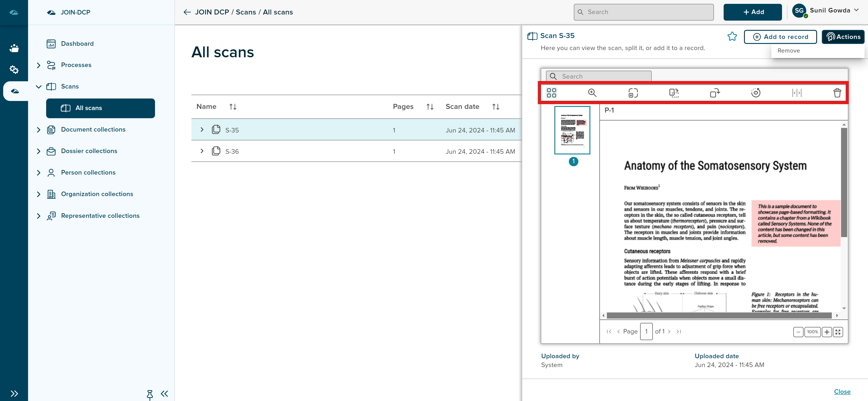868x401 pixels.
Task: Pin the navigation sidebar with pin icon
Action: (x=150, y=394)
